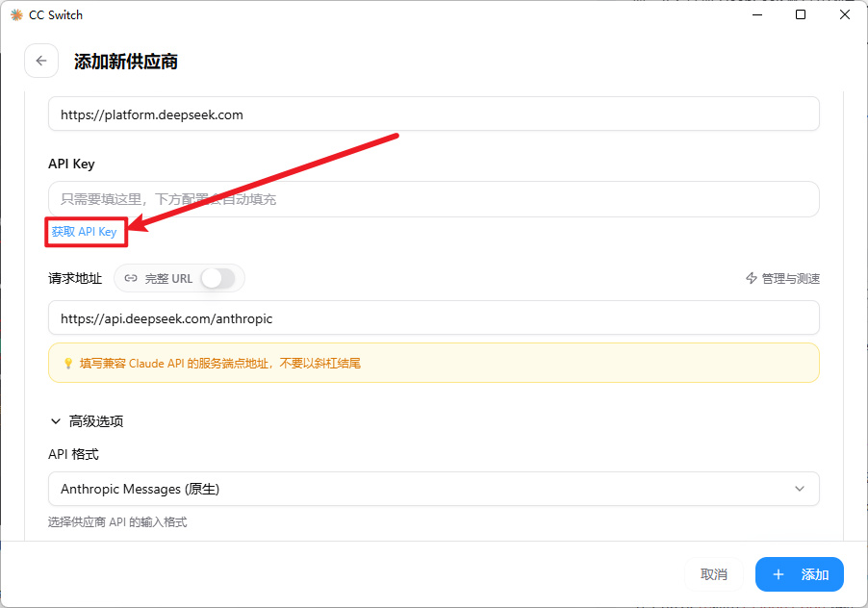
Task: Click the lightning icon for 管理与测速
Action: pyautogui.click(x=752, y=278)
